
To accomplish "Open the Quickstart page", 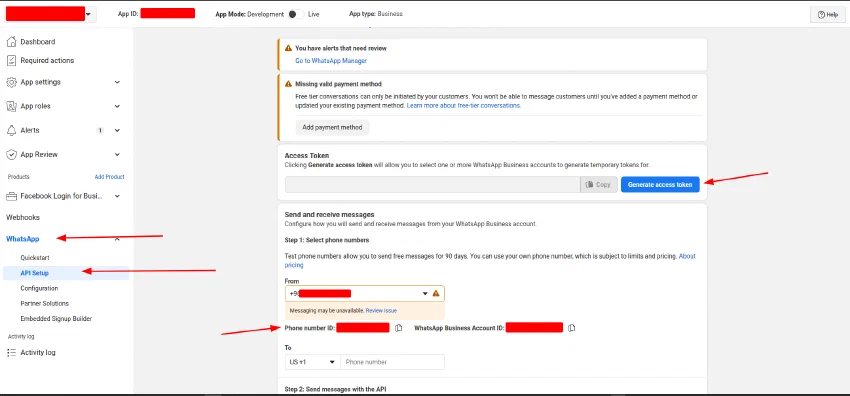I will [35, 258].
